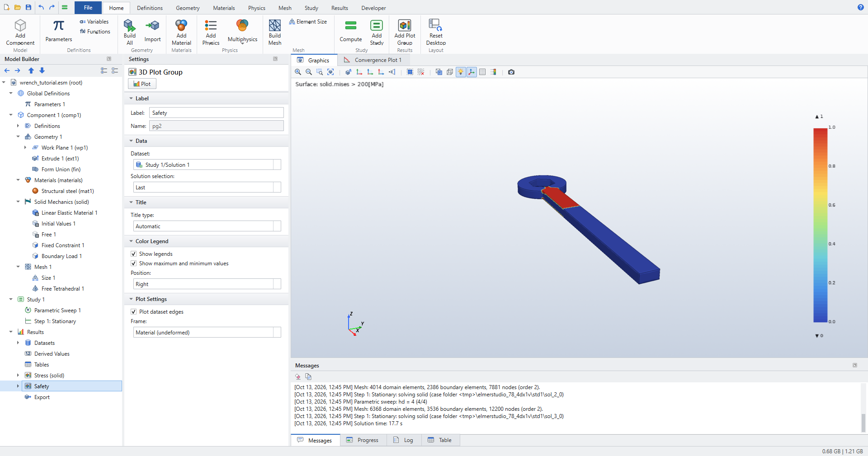868x456 pixels.
Task: Uncheck Show legends checkbox
Action: tap(133, 254)
